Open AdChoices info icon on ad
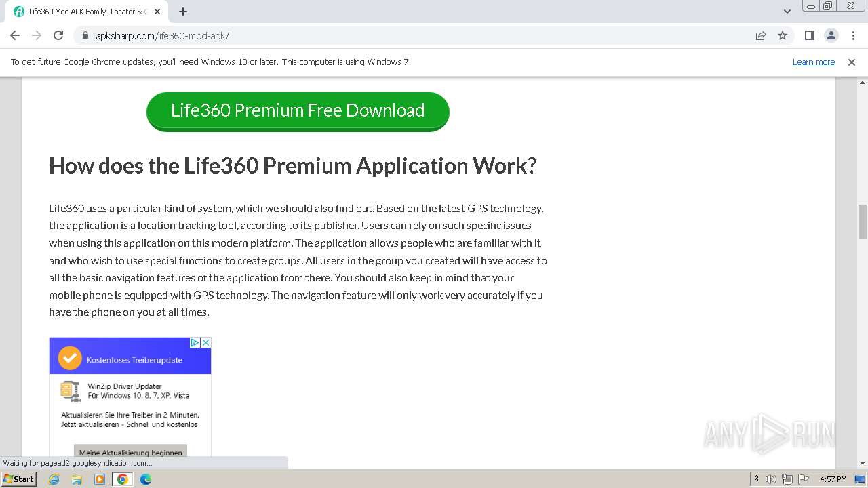868x488 pixels. pos(194,343)
